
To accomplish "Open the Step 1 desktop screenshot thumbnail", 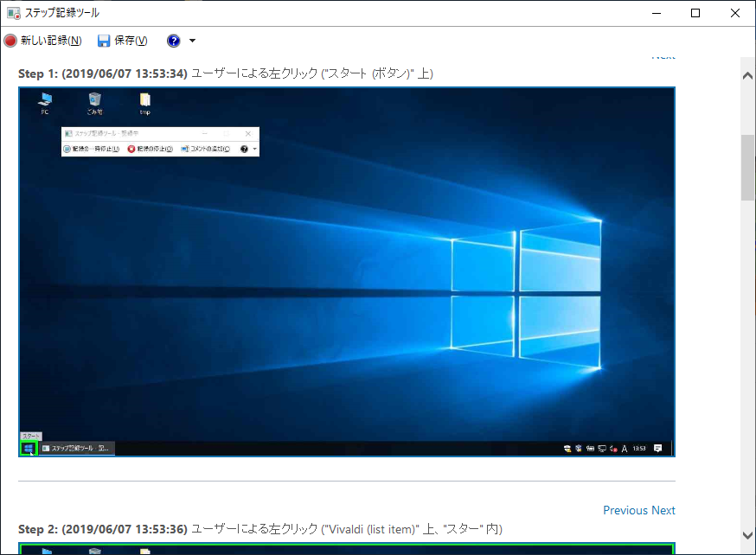I will [347, 271].
